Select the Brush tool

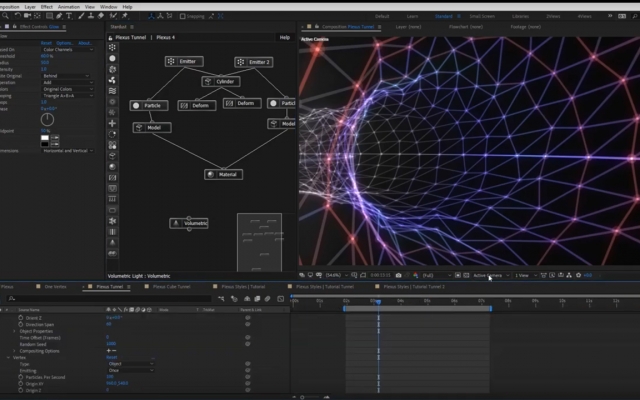[81, 16]
